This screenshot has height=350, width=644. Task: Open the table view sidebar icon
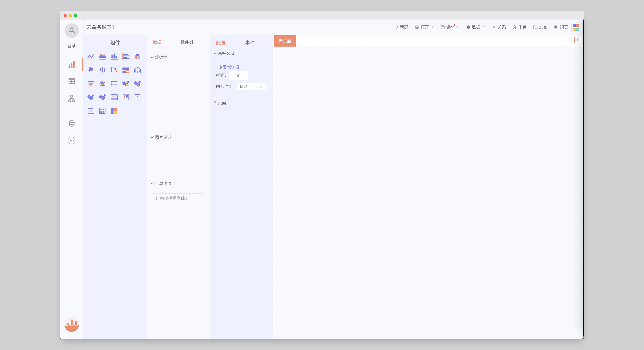(x=72, y=81)
